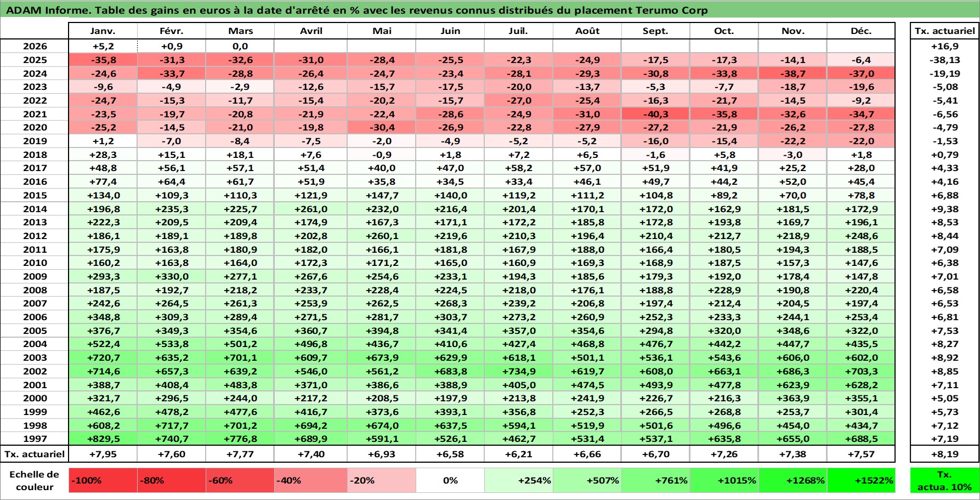980x500 pixels.
Task: Click the Oct. column header
Action: pyautogui.click(x=724, y=31)
